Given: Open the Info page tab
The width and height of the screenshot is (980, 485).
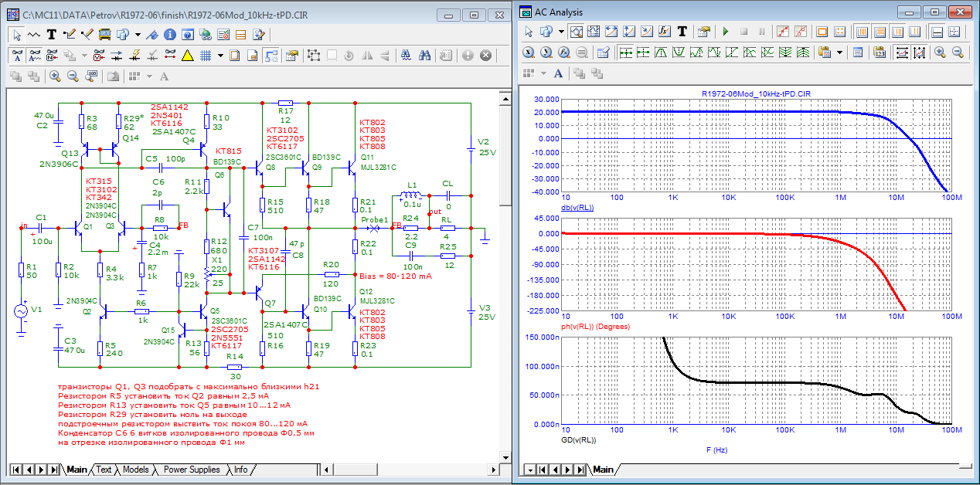Looking at the screenshot, I should point(241,470).
